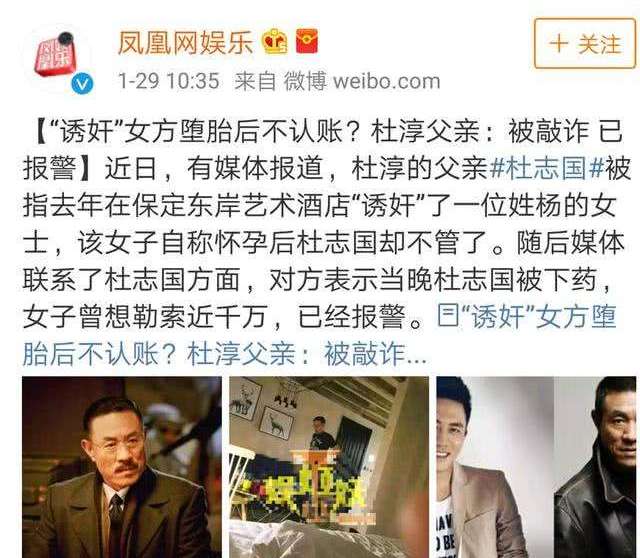Open the weibo.com source link
The width and height of the screenshot is (640, 558).
tap(387, 81)
